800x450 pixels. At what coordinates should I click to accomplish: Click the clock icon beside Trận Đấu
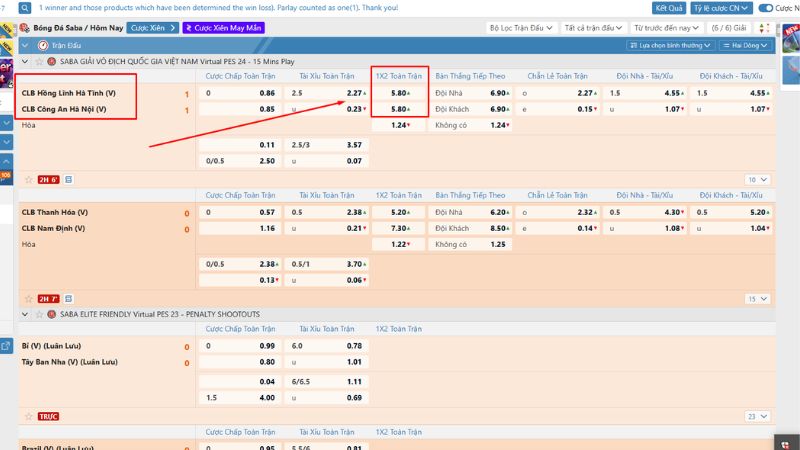(42, 46)
